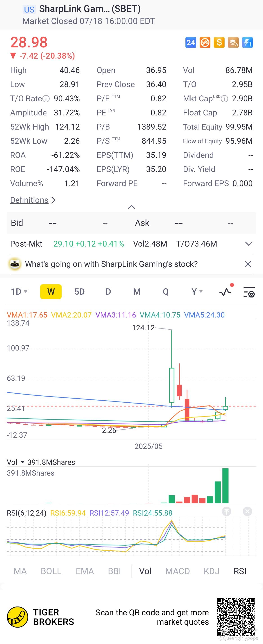Expand Post-Mkt details chevron
Screen dimensions: 263x644
(249, 244)
